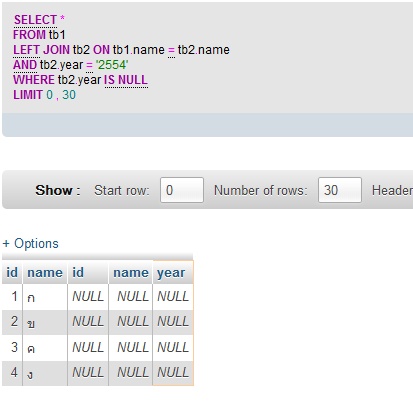The height and width of the screenshot is (405, 413).
Task: Expand the + Options link
Action: click(31, 243)
